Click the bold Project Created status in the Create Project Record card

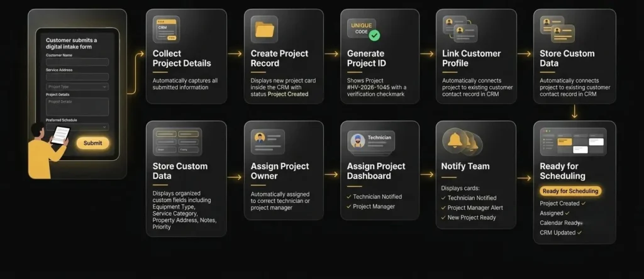tap(288, 94)
